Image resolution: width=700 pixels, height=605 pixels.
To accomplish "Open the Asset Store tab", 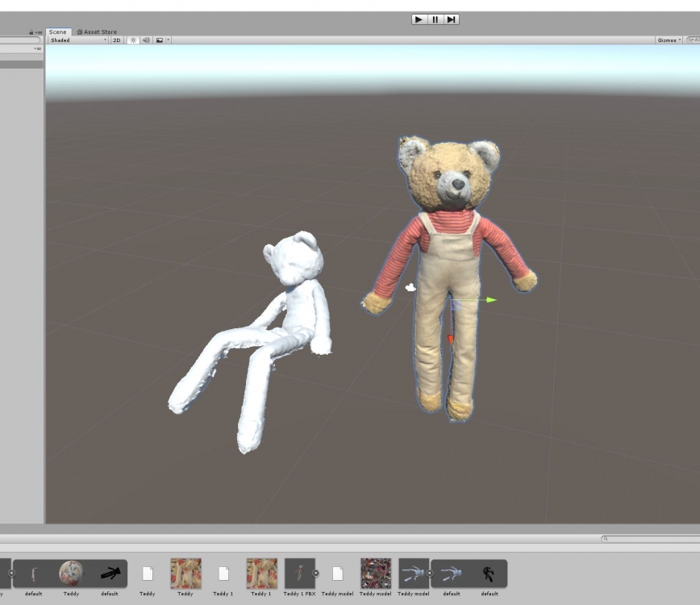I will (97, 32).
